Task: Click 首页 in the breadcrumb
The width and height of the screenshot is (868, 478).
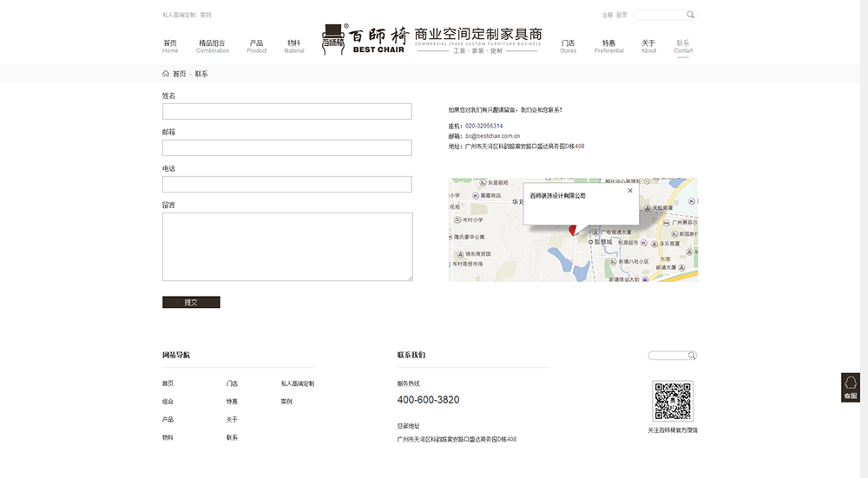Action: (x=180, y=74)
